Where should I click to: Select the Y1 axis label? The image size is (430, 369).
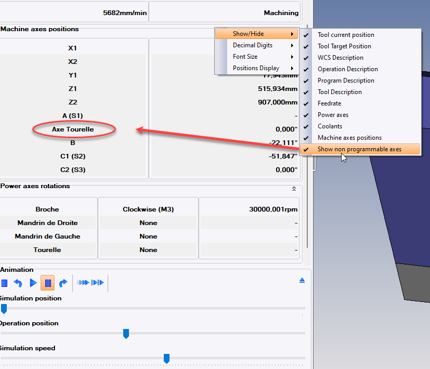(x=73, y=75)
